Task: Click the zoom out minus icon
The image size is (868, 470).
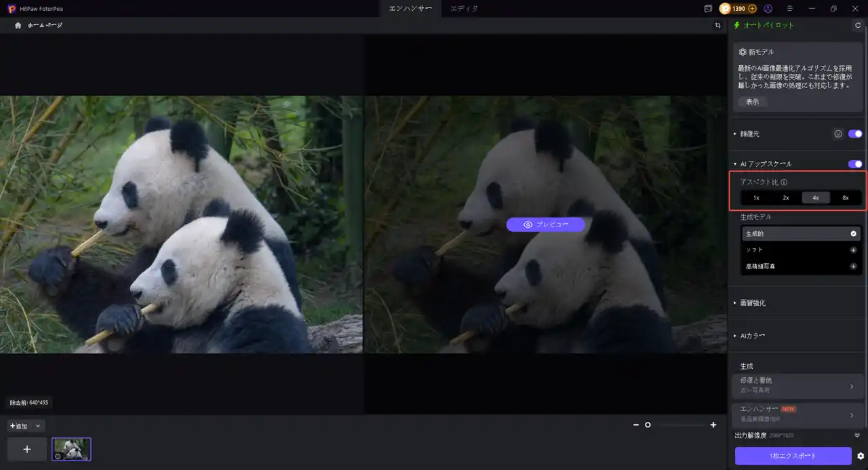Action: (635, 425)
